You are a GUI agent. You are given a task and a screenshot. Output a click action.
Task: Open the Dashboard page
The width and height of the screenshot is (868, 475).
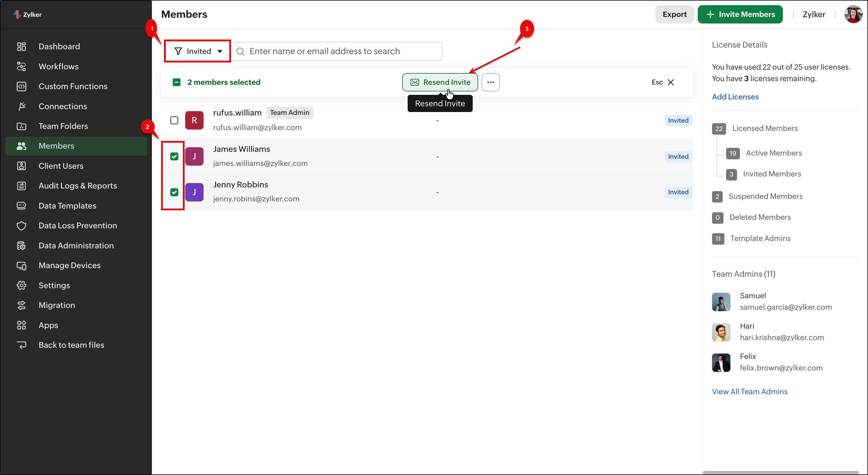point(76,46)
